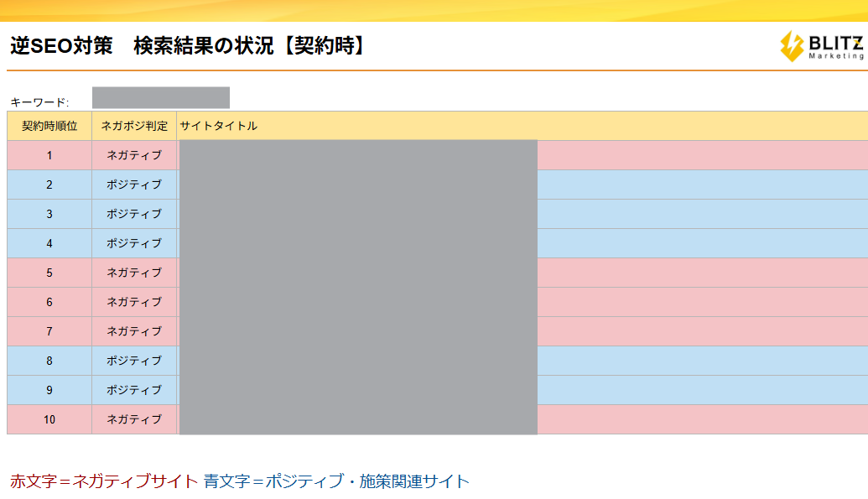This screenshot has height=499, width=868.
Task: Select the rank 3 cell
Action: [x=49, y=214]
